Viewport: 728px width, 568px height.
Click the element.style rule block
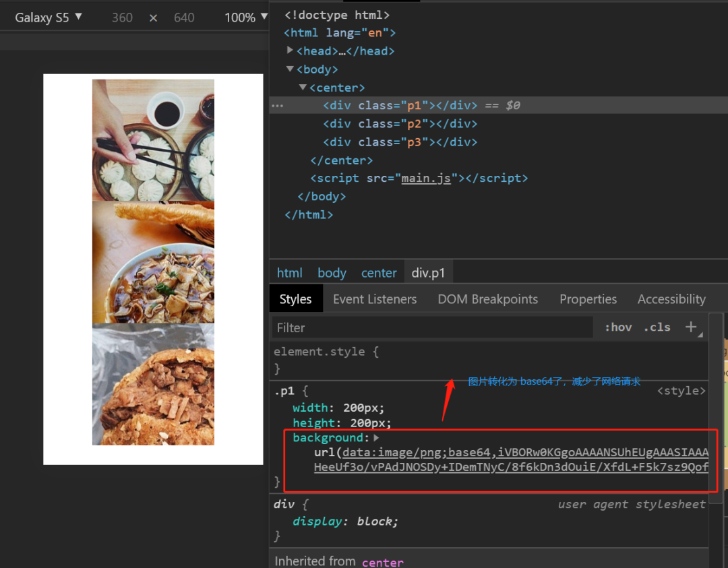pyautogui.click(x=489, y=360)
